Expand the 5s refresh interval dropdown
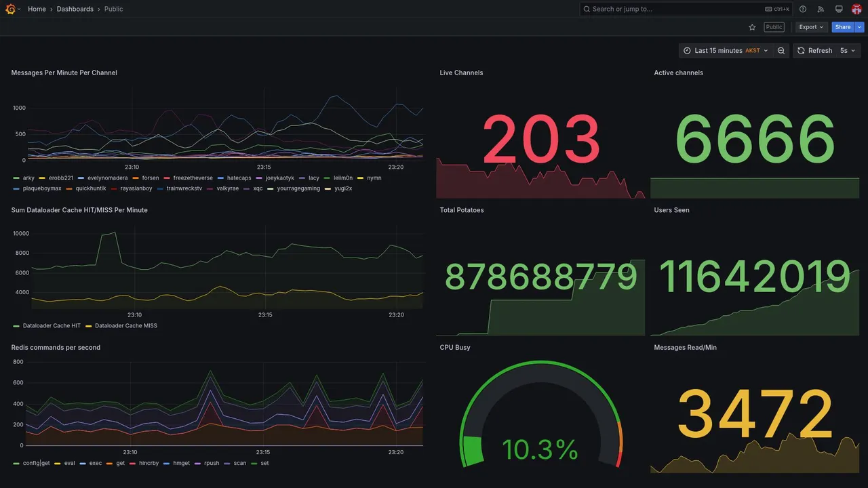The image size is (868, 488). coord(848,51)
